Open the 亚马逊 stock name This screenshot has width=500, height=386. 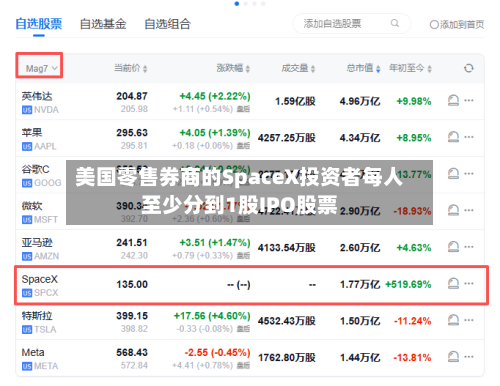tap(37, 243)
